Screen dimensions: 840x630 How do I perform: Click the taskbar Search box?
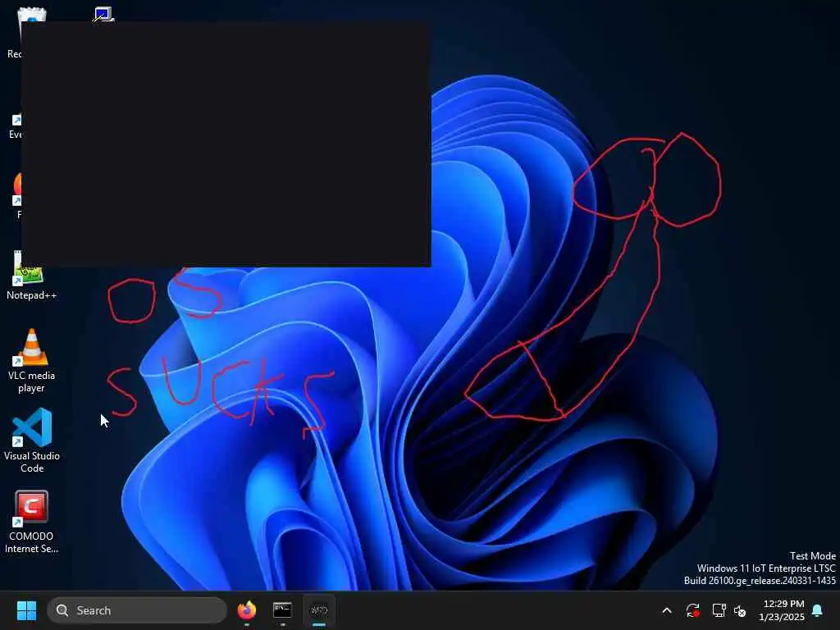pyautogui.click(x=137, y=610)
